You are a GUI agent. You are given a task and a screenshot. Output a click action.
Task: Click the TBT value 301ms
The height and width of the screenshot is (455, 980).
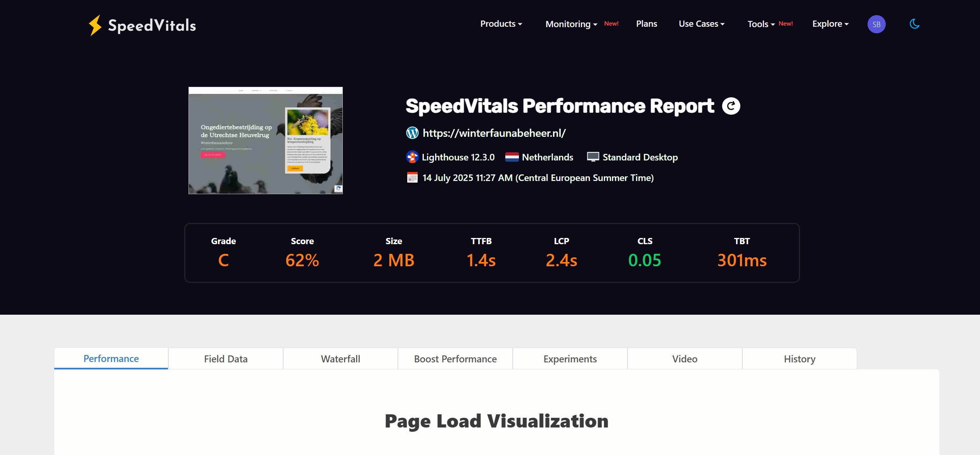pos(742,260)
